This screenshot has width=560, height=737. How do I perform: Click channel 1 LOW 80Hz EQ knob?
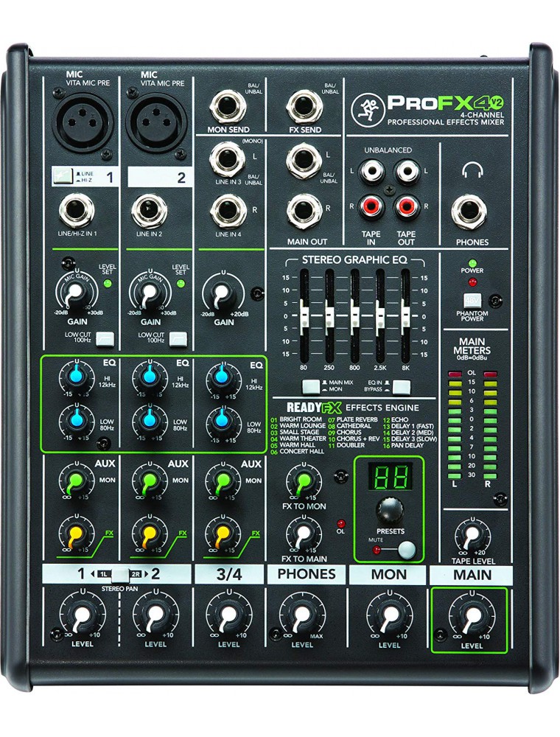pos(77,419)
